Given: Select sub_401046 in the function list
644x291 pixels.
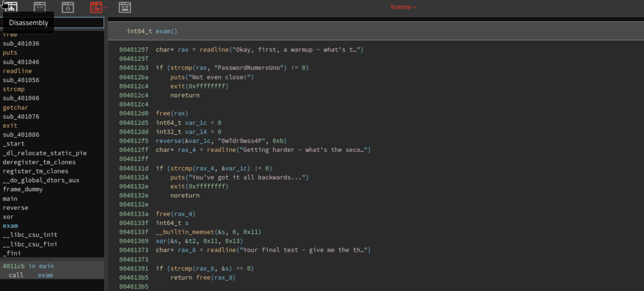Looking at the screenshot, I should click(x=21, y=62).
